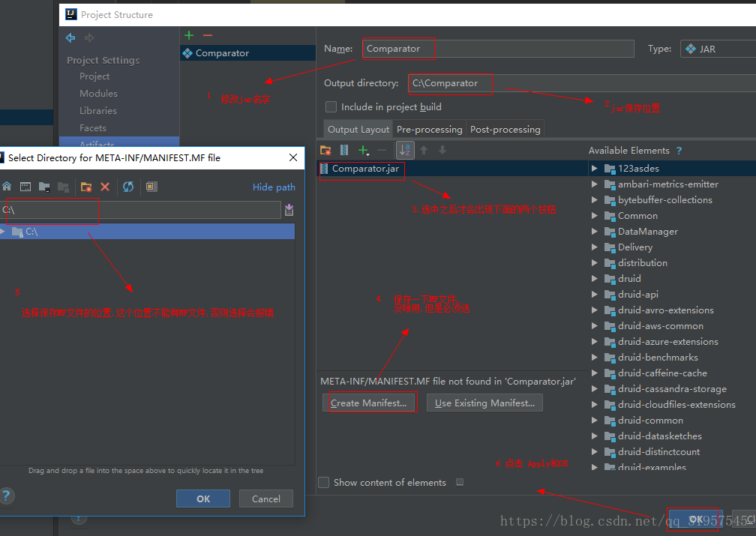The image size is (756, 536).
Task: Go to project directory in file chooser
Action: (x=44, y=187)
